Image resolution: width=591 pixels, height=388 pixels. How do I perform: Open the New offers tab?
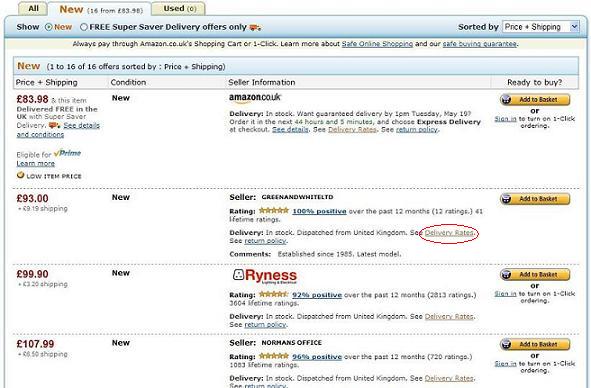pyautogui.click(x=100, y=9)
